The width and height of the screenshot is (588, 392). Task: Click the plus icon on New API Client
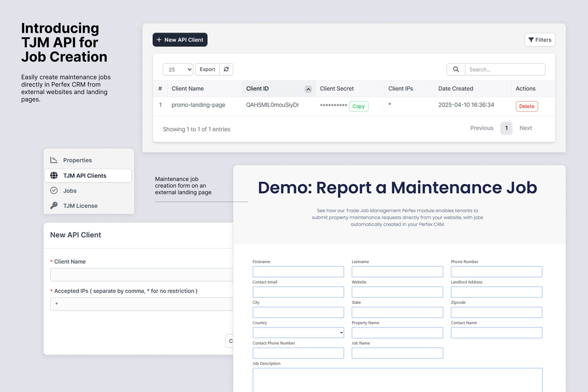(159, 40)
